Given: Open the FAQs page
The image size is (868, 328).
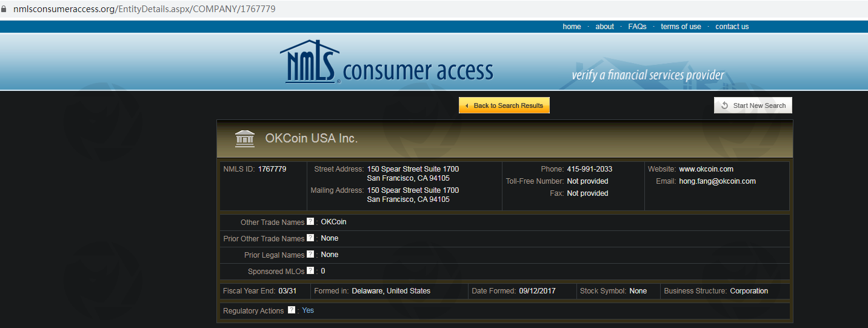Looking at the screenshot, I should pyautogui.click(x=637, y=27).
